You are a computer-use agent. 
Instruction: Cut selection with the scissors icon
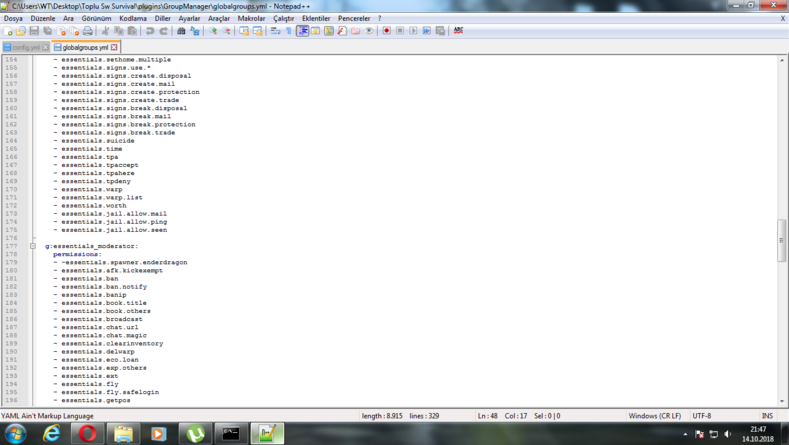point(106,31)
